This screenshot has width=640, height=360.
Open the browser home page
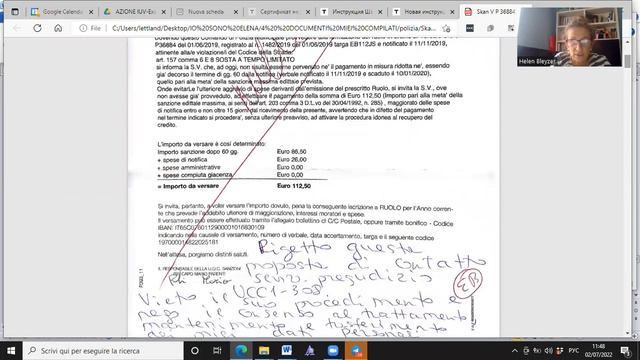58,28
